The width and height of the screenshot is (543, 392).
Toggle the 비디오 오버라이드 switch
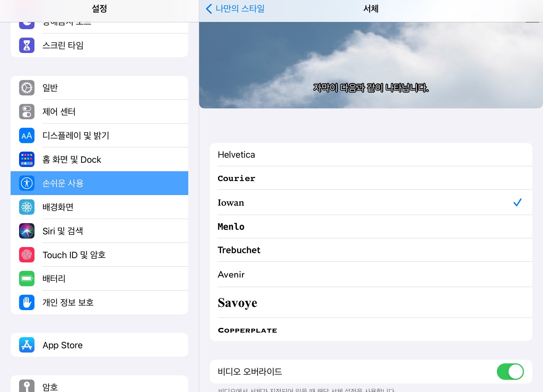pyautogui.click(x=510, y=371)
